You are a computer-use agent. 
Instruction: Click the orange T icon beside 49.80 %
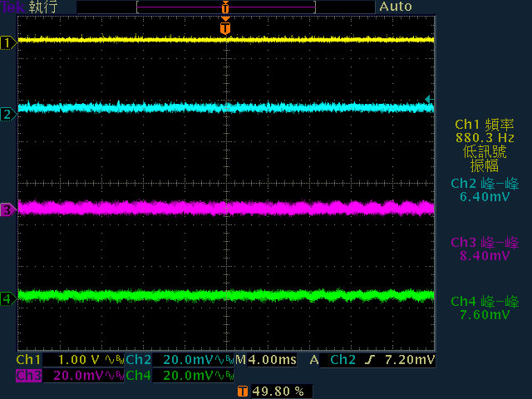click(242, 392)
